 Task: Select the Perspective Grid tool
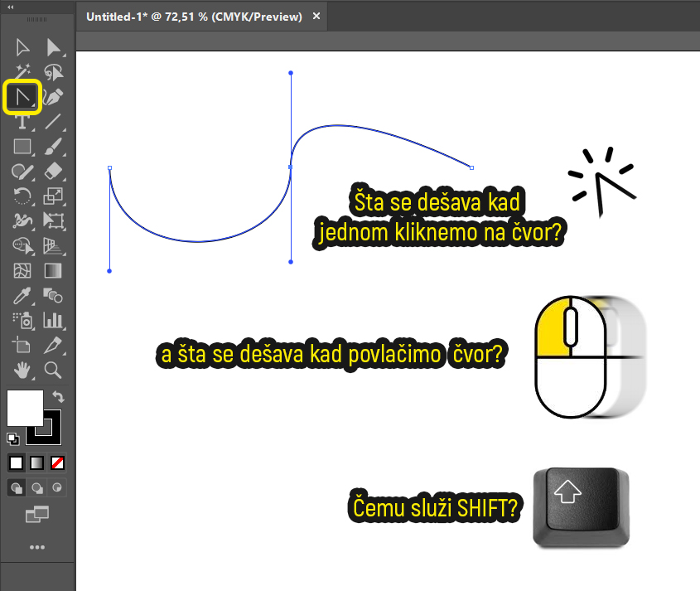[x=53, y=245]
